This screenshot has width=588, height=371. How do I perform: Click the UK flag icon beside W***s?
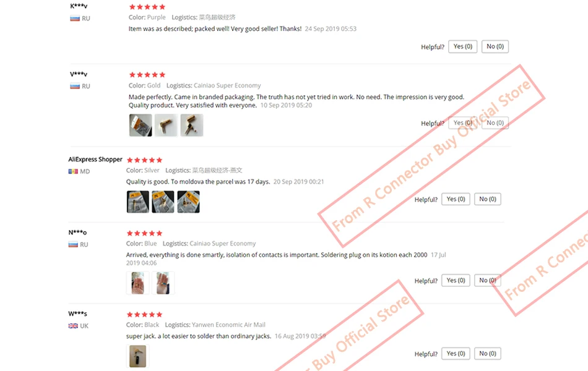point(73,326)
